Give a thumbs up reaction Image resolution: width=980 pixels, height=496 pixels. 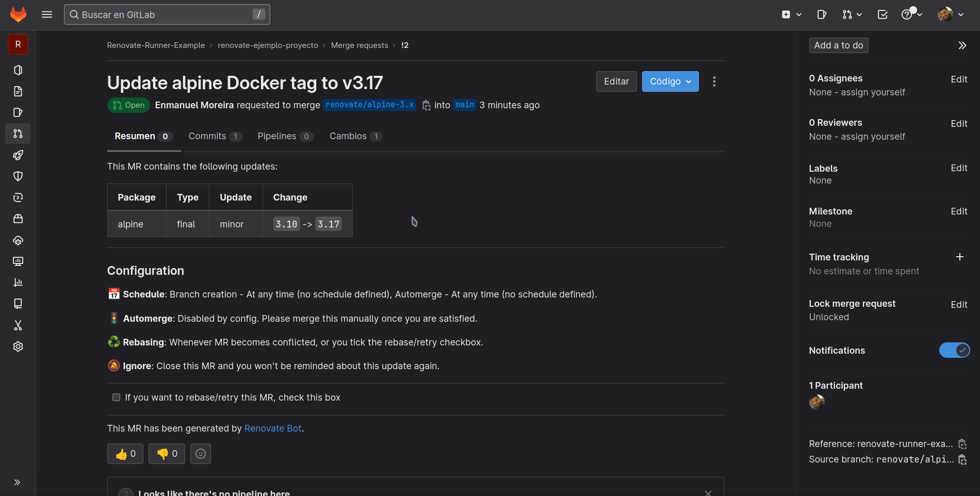[125, 454]
